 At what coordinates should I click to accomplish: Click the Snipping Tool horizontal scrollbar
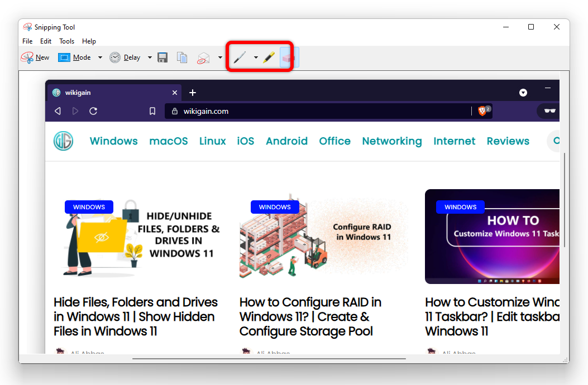click(269, 359)
